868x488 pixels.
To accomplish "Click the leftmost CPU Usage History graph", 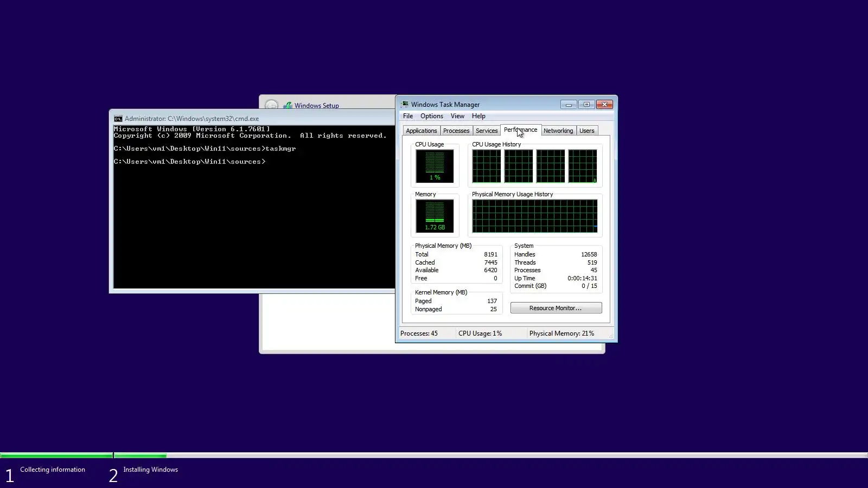I will point(486,166).
